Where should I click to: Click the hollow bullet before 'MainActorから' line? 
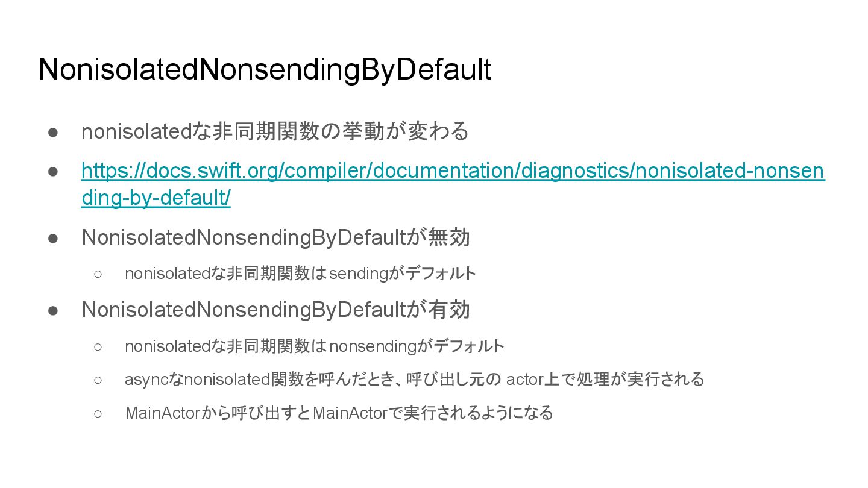pos(98,414)
